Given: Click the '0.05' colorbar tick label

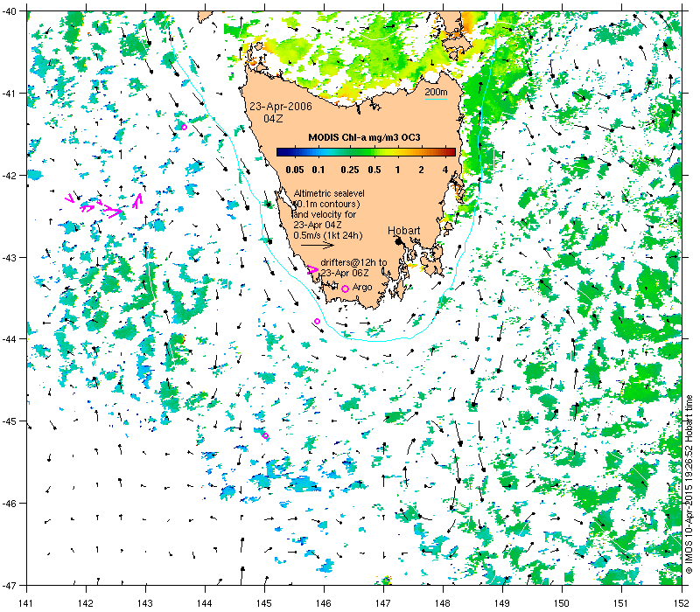Looking at the screenshot, I should (x=295, y=170).
